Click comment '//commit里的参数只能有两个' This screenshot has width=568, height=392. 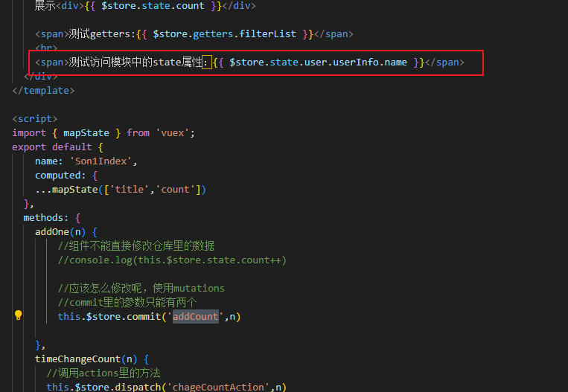click(x=127, y=302)
